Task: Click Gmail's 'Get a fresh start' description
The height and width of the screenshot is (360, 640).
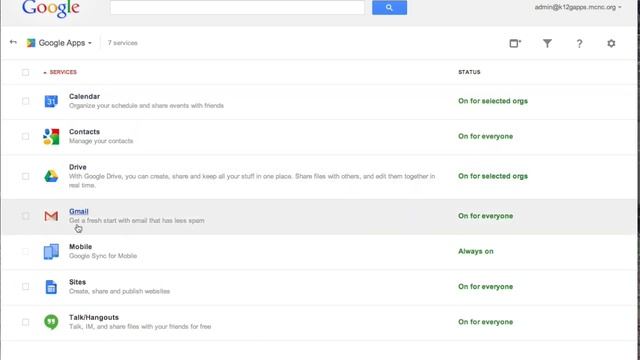Action: (x=136, y=220)
